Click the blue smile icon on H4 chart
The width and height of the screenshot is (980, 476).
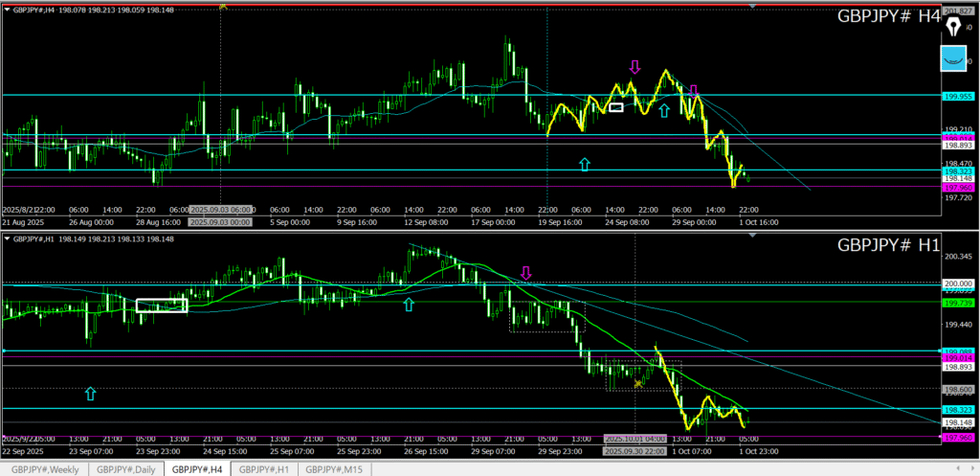953,60
